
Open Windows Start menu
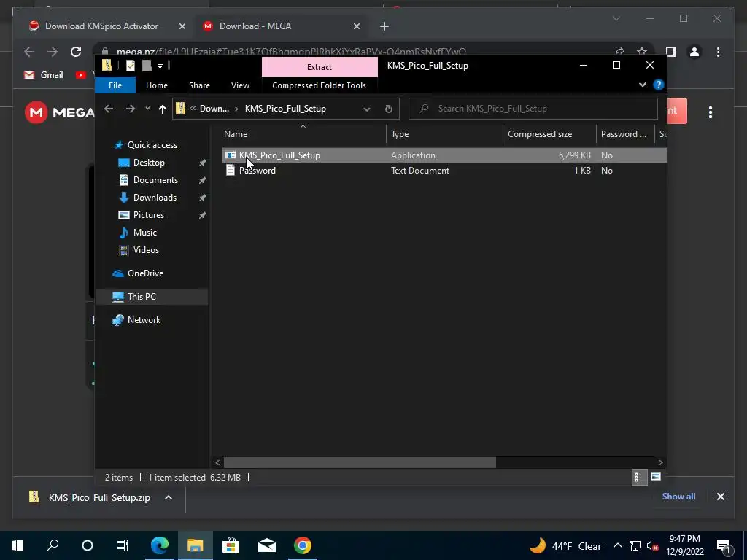pyautogui.click(x=18, y=545)
